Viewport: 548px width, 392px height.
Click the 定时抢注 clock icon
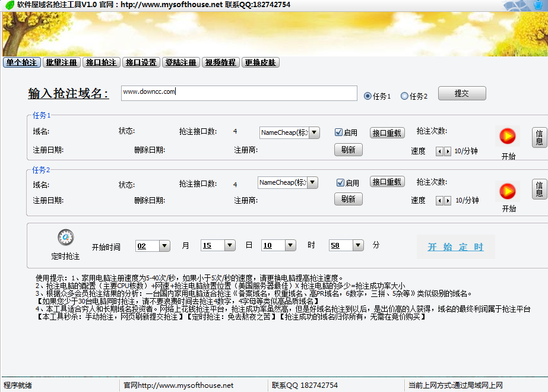pyautogui.click(x=65, y=236)
